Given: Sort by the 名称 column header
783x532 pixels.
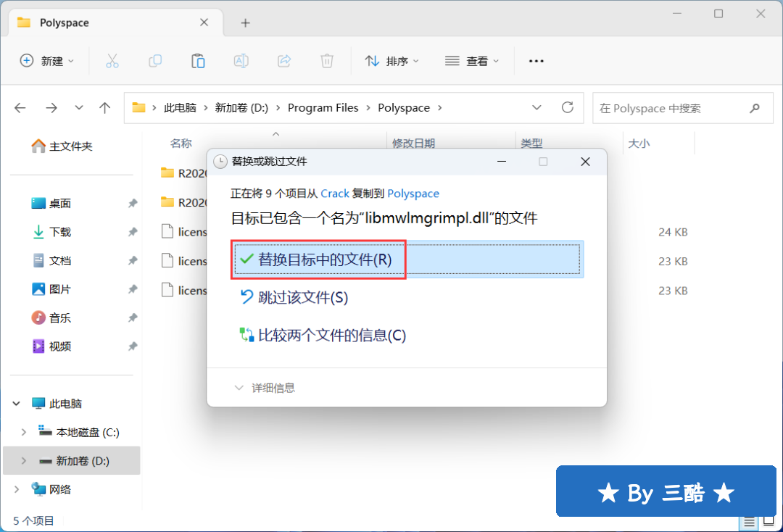Looking at the screenshot, I should tap(181, 144).
